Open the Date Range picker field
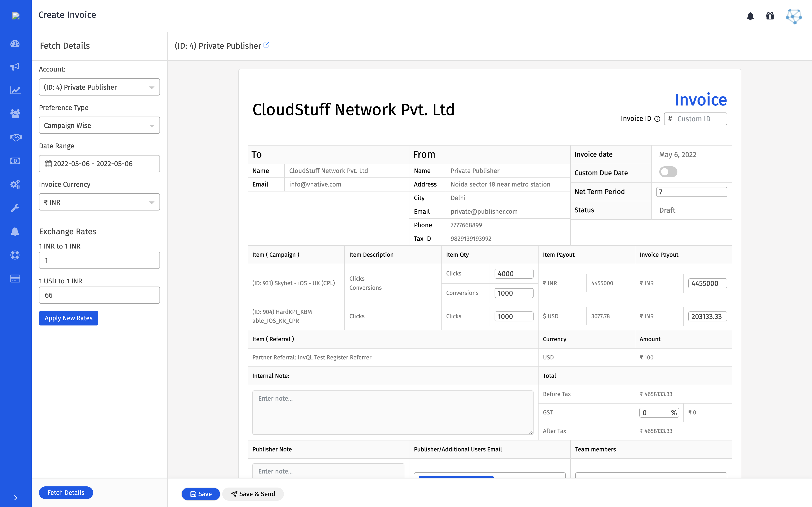This screenshot has height=507, width=812. [99, 164]
